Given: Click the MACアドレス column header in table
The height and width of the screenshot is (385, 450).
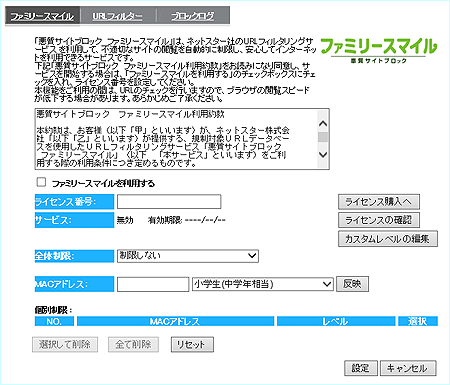Looking at the screenshot, I should click(175, 321).
